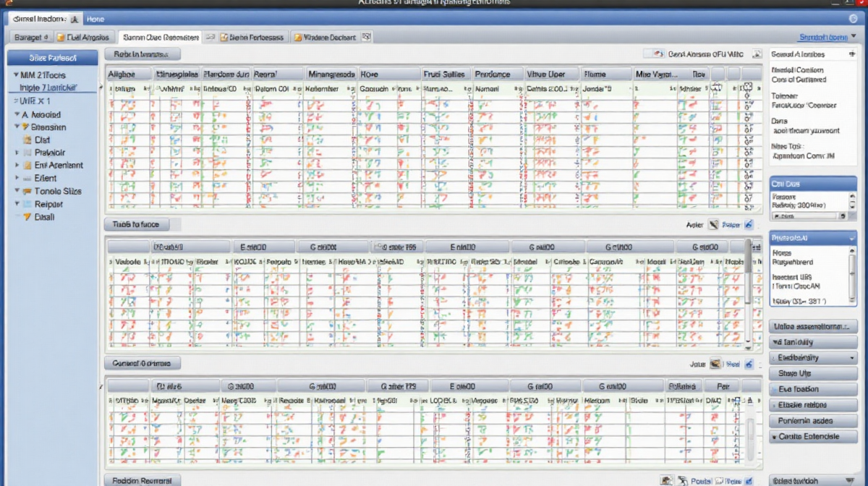Click the 'Pouisl' link in the bottom footer
868x486 pixels.
click(701, 480)
